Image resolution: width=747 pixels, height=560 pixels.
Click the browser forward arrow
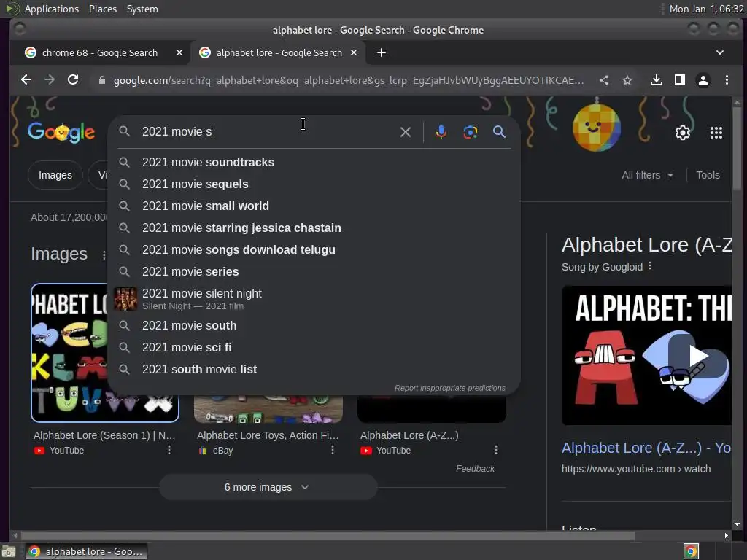pos(50,80)
